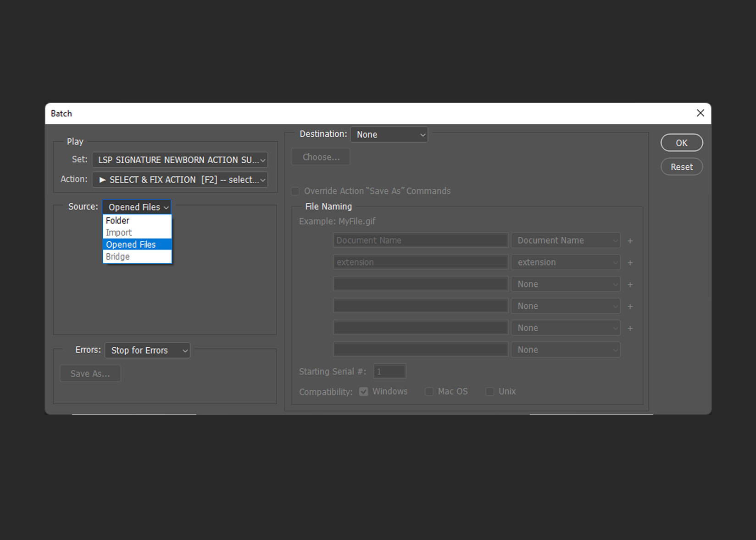
Task: Close the Batch dialog
Action: coord(700,113)
